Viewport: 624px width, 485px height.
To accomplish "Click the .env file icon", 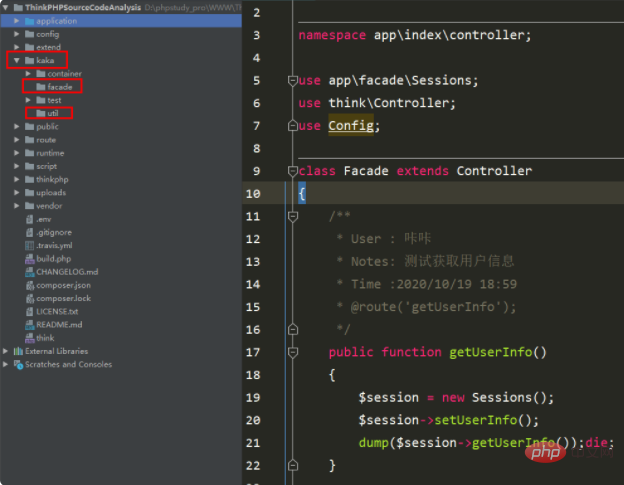I will click(29, 219).
